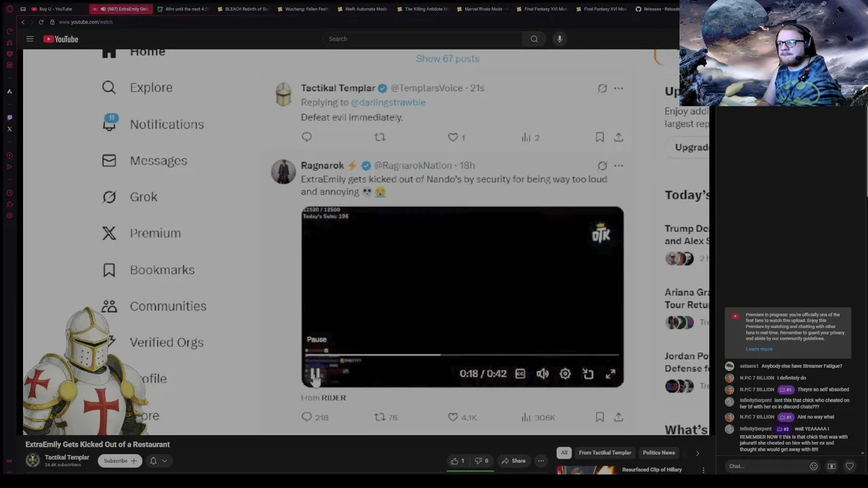Select 'From Tactikal Templar' chip

coord(605,453)
